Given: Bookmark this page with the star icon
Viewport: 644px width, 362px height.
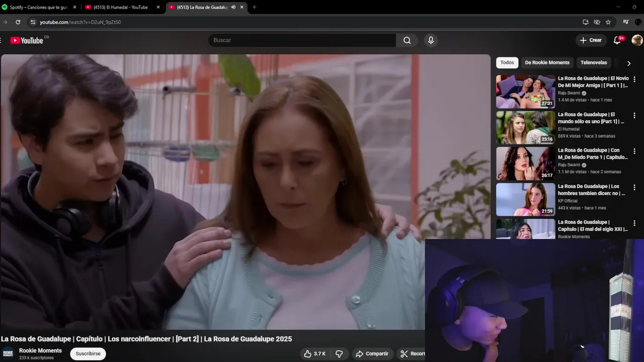Looking at the screenshot, I should click(x=608, y=22).
